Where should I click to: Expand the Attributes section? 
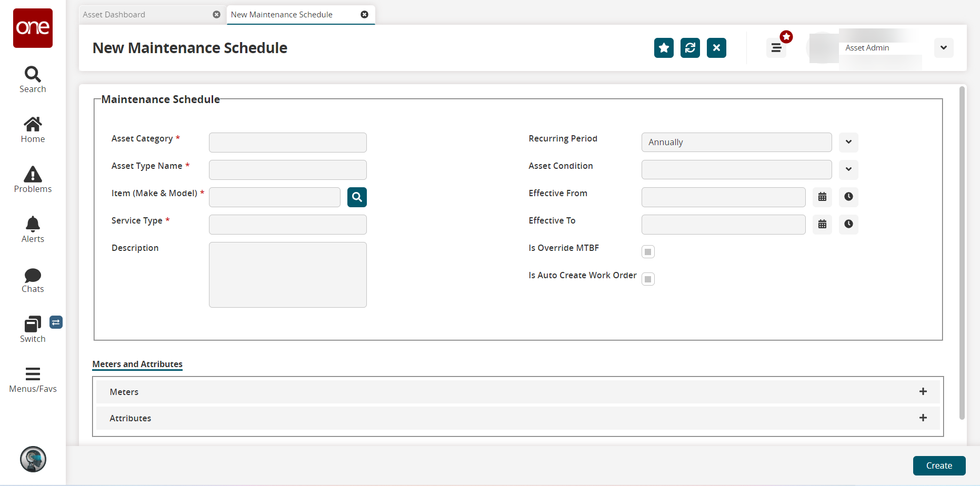[x=923, y=418]
